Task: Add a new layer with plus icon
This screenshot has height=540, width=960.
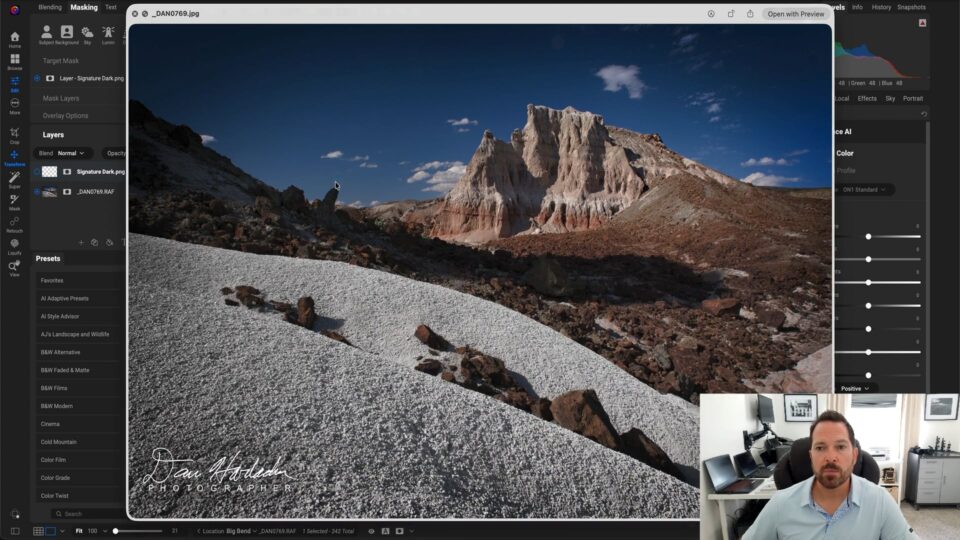Action: point(81,242)
